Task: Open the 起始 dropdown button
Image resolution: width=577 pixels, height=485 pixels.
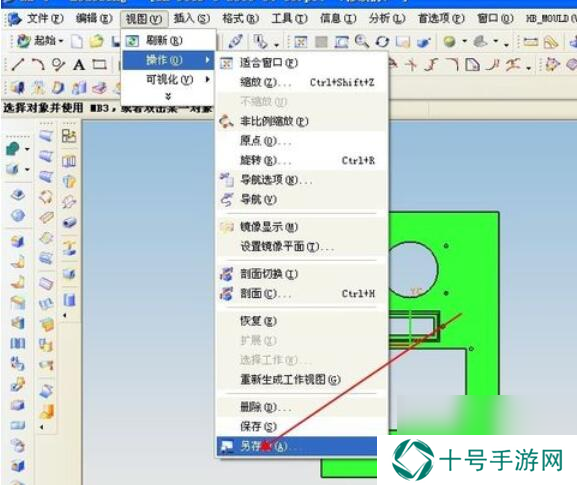Action: click(40, 41)
